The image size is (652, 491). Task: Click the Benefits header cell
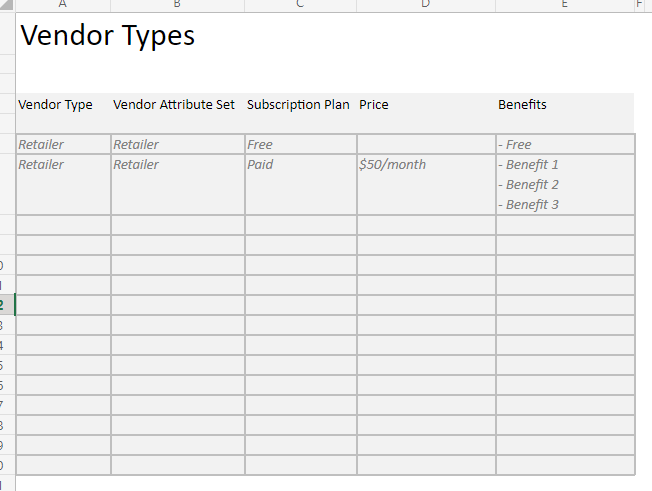point(565,113)
